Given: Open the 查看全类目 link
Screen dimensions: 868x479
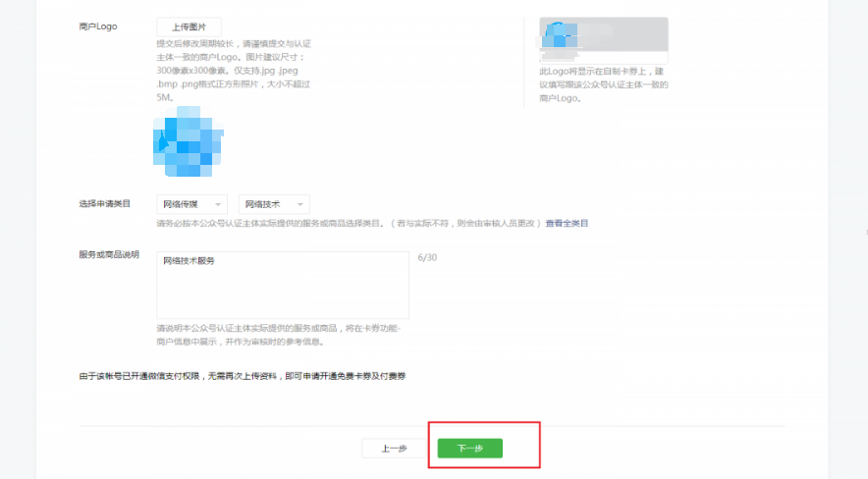Looking at the screenshot, I should (567, 224).
